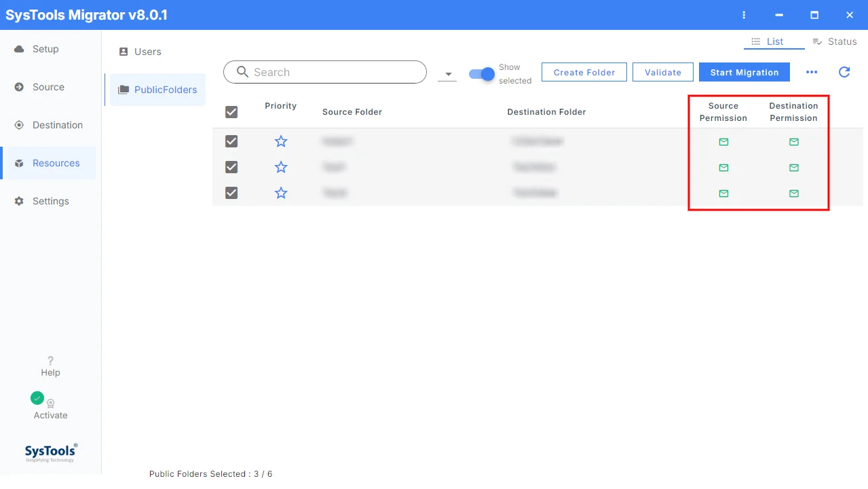Viewport: 868px width, 489px height.
Task: Switch to Status view
Action: click(835, 41)
